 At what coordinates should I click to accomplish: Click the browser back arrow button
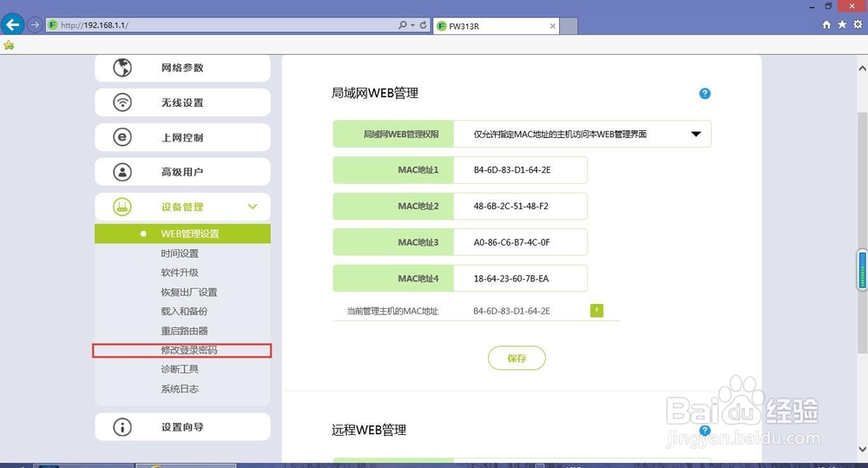[x=12, y=24]
